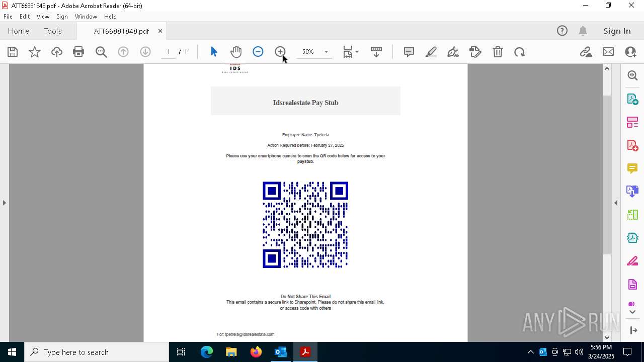Open the edit text and images tool
This screenshot has height=362, width=644.
475,52
